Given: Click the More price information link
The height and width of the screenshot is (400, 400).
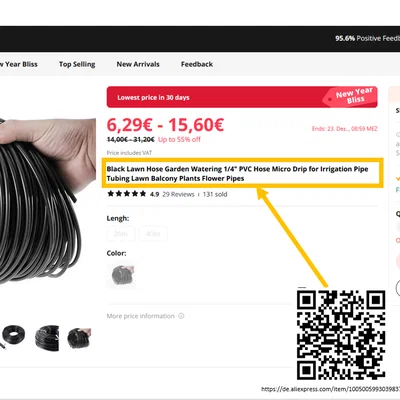Looking at the screenshot, I should tap(140, 316).
